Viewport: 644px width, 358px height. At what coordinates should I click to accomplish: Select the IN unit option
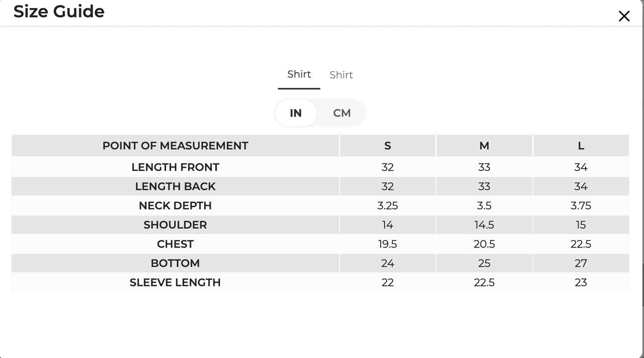295,113
